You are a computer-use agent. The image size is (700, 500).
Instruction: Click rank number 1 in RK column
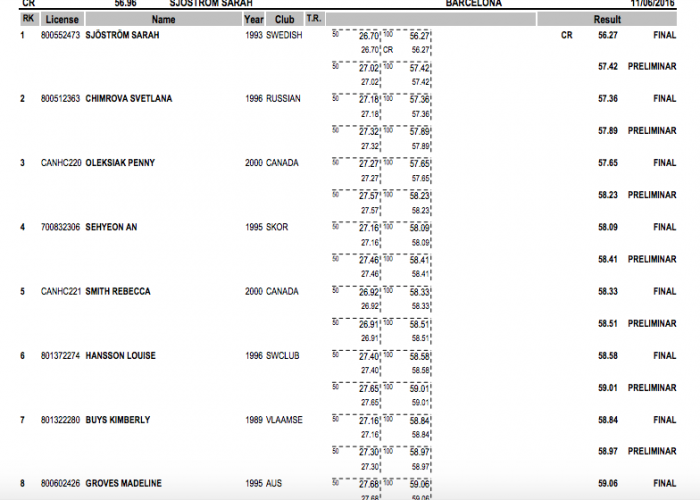pos(22,35)
